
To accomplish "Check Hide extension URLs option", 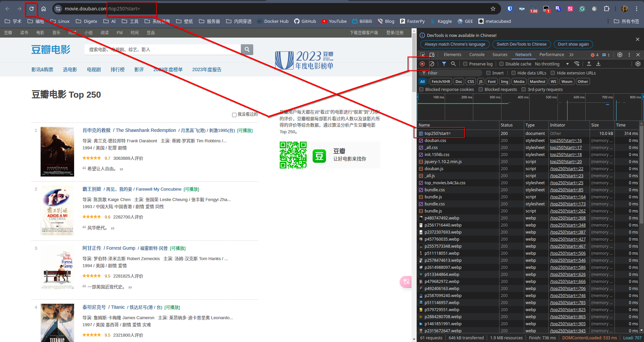I will point(553,73).
